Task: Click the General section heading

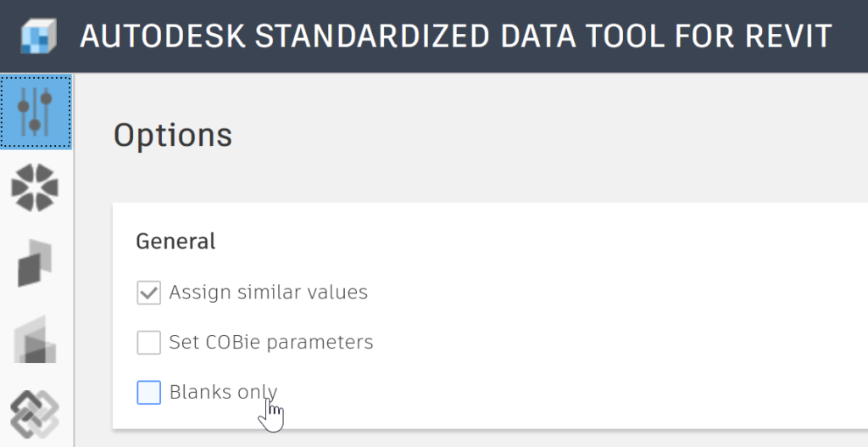Action: 175,241
